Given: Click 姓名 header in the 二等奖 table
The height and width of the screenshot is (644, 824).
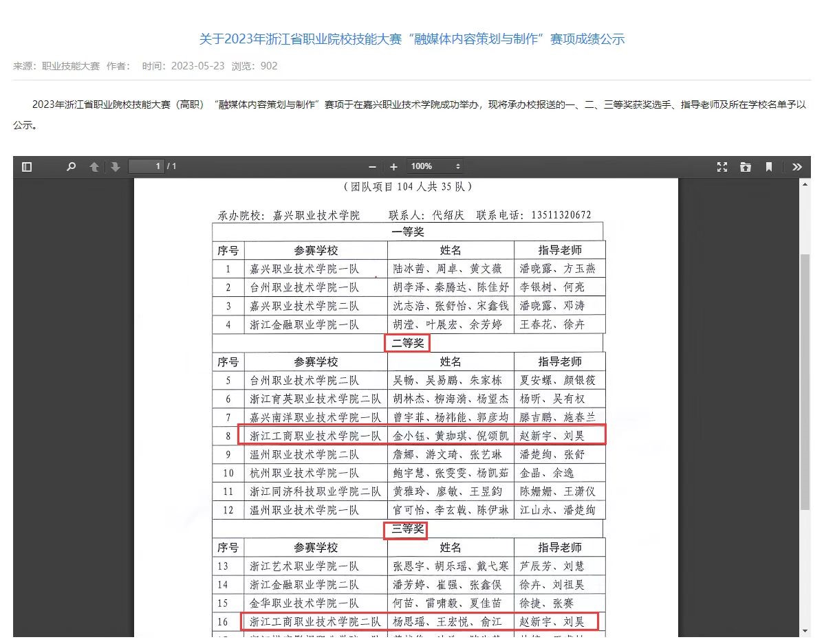Looking at the screenshot, I should (x=451, y=362).
